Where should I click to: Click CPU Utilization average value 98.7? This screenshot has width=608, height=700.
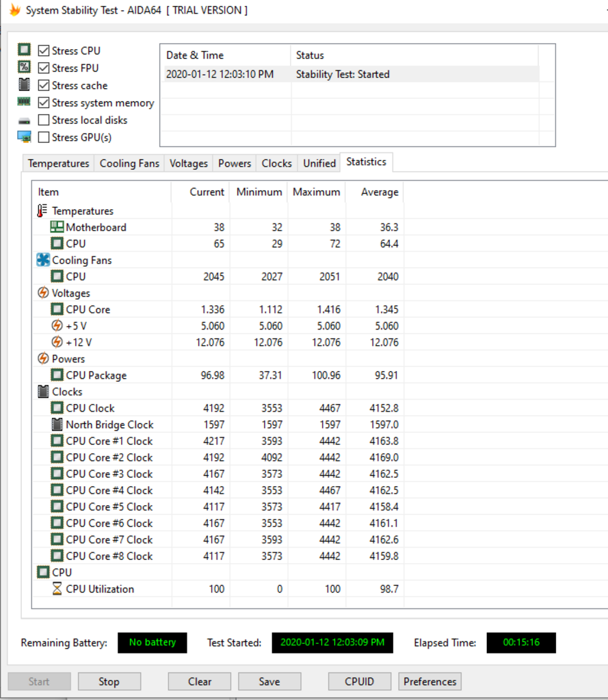(389, 589)
